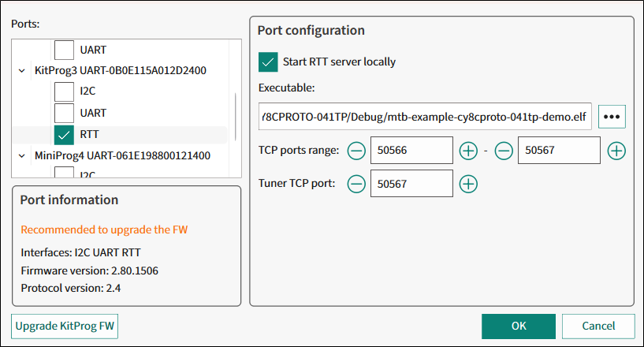Screen dimensions: 644x347
Task: Check the UART checkbox under KitProg3
Action: coord(64,113)
